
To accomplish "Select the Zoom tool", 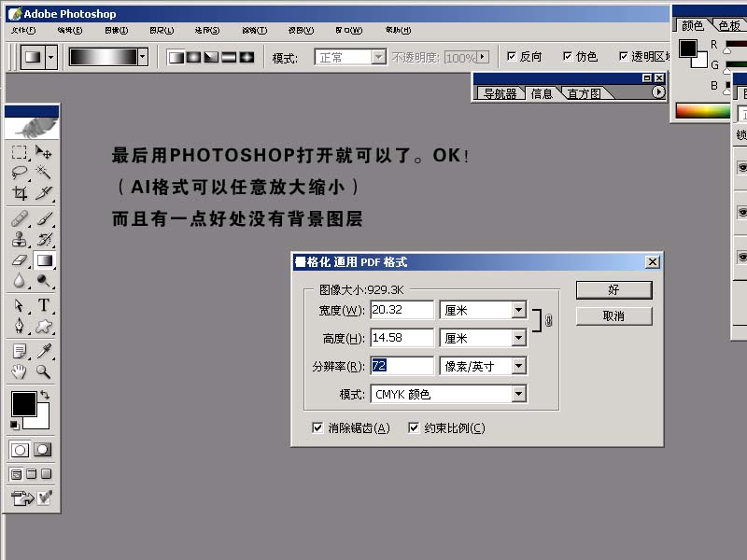I will (44, 371).
